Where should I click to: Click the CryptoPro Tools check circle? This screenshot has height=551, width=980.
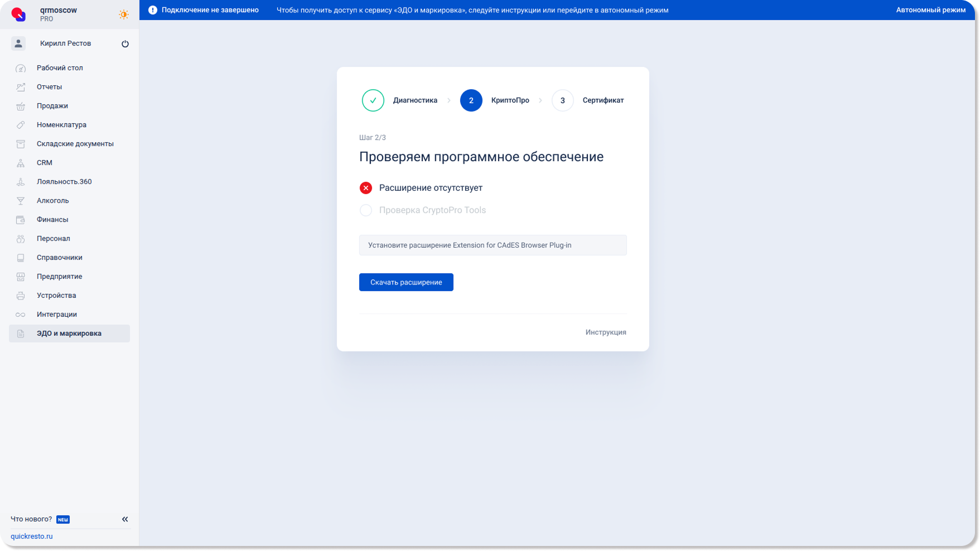366,210
